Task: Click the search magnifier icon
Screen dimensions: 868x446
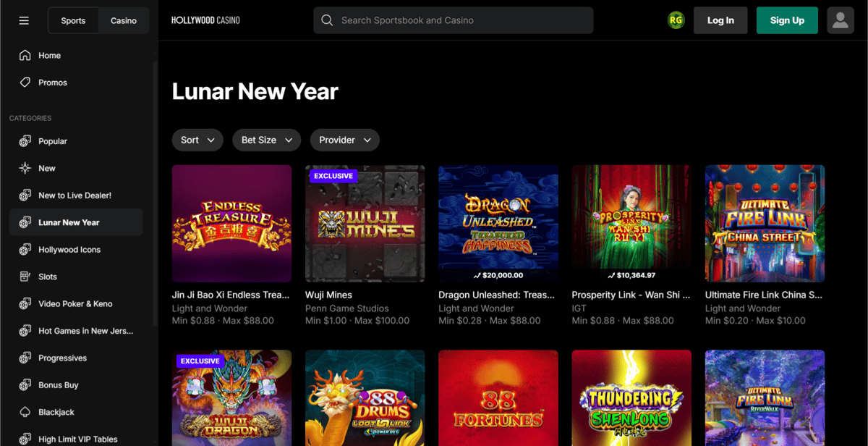Action: pyautogui.click(x=327, y=20)
